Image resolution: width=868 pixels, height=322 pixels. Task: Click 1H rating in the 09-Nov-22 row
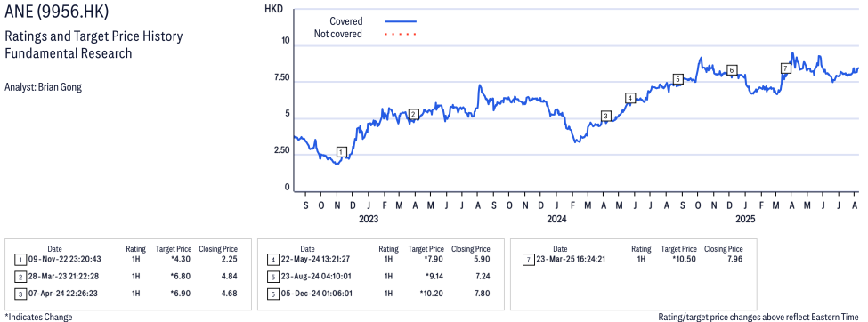point(136,259)
